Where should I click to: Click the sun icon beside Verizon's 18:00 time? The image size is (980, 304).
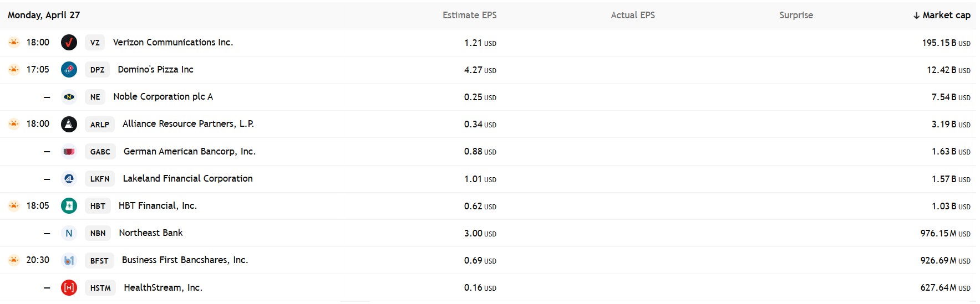[x=14, y=42]
